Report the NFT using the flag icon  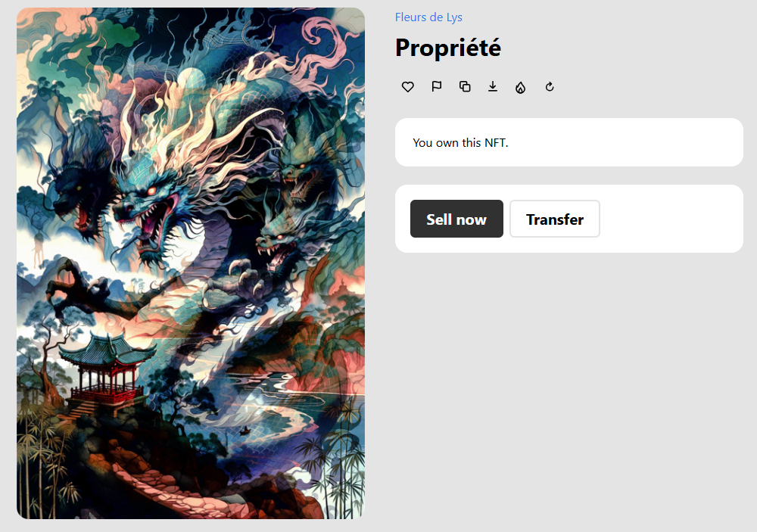pyautogui.click(x=437, y=86)
